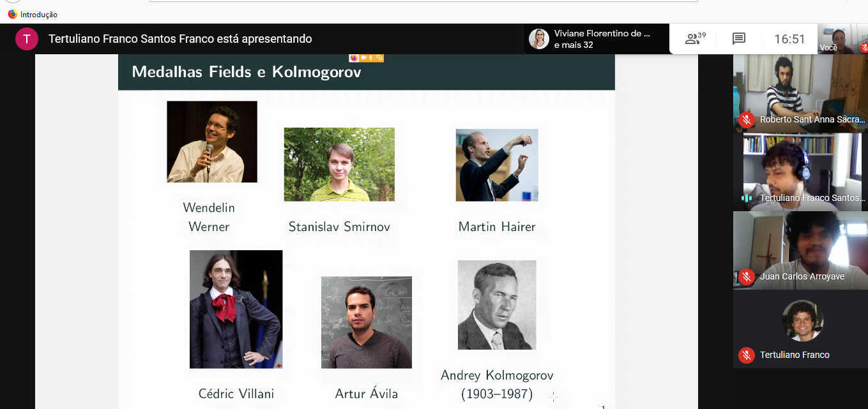Click Viviane Florentino's avatar picture
868x409 pixels.
[539, 39]
